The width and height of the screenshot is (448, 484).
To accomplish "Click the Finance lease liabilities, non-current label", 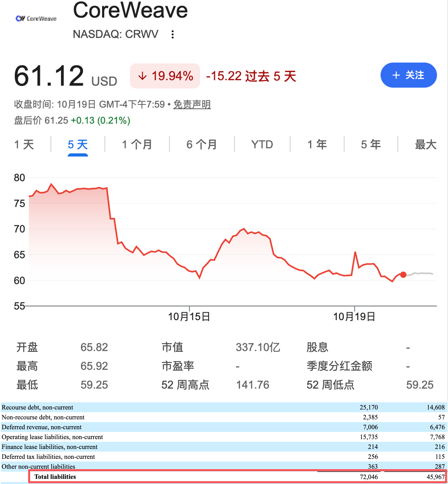I will point(50,447).
